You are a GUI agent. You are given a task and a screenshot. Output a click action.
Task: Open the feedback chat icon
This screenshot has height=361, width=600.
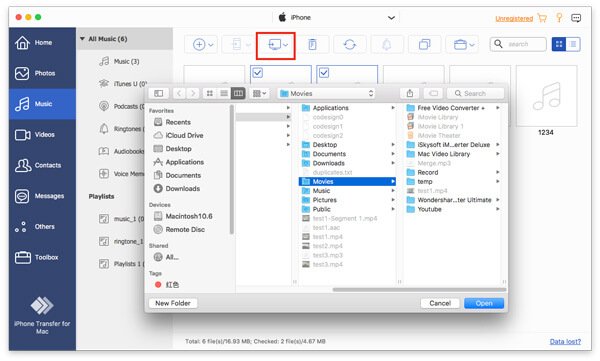click(576, 18)
